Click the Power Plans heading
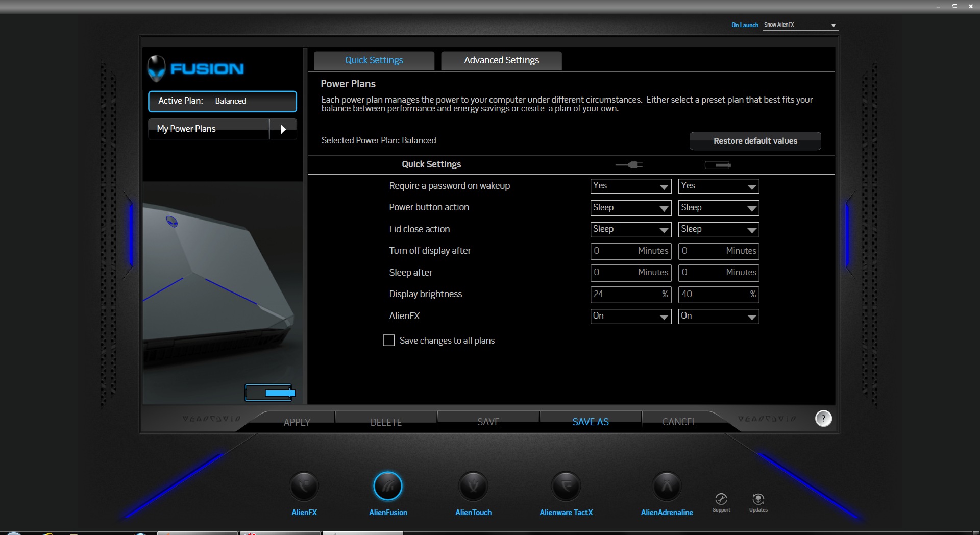 pyautogui.click(x=348, y=84)
